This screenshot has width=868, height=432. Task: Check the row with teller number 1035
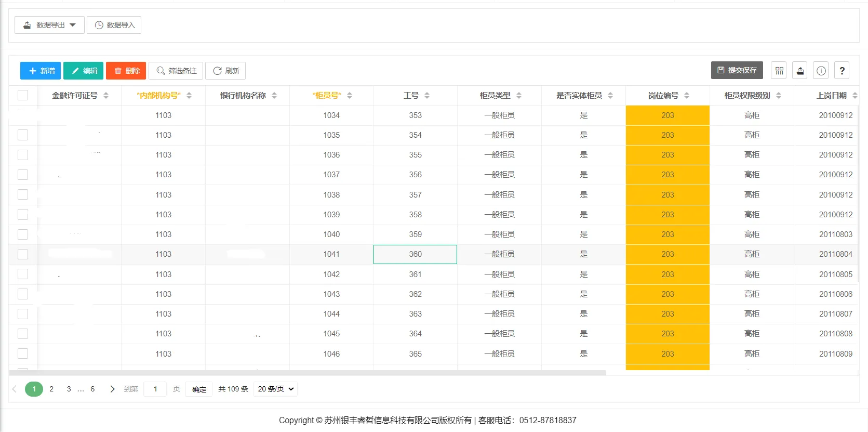[23, 135]
